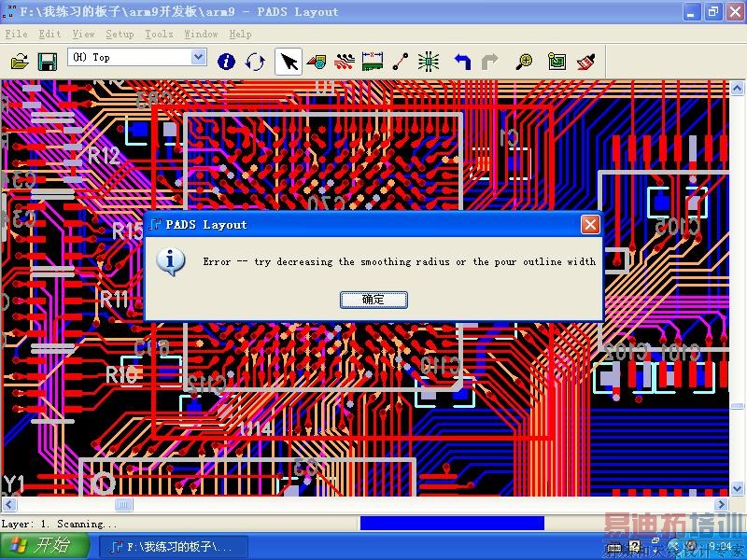Click the blue scanning progress bar

click(452, 523)
